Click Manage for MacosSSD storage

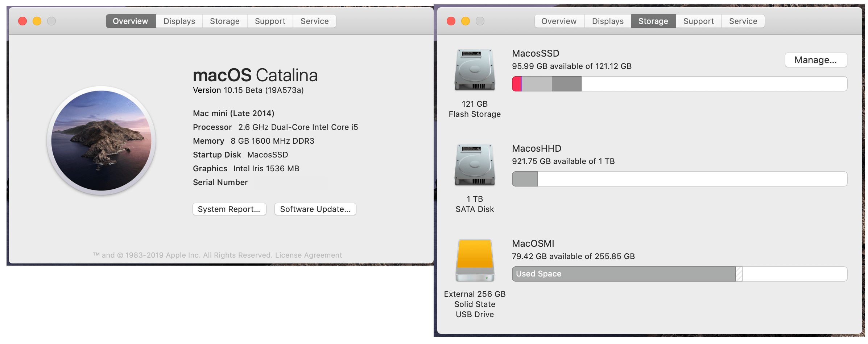tap(816, 60)
